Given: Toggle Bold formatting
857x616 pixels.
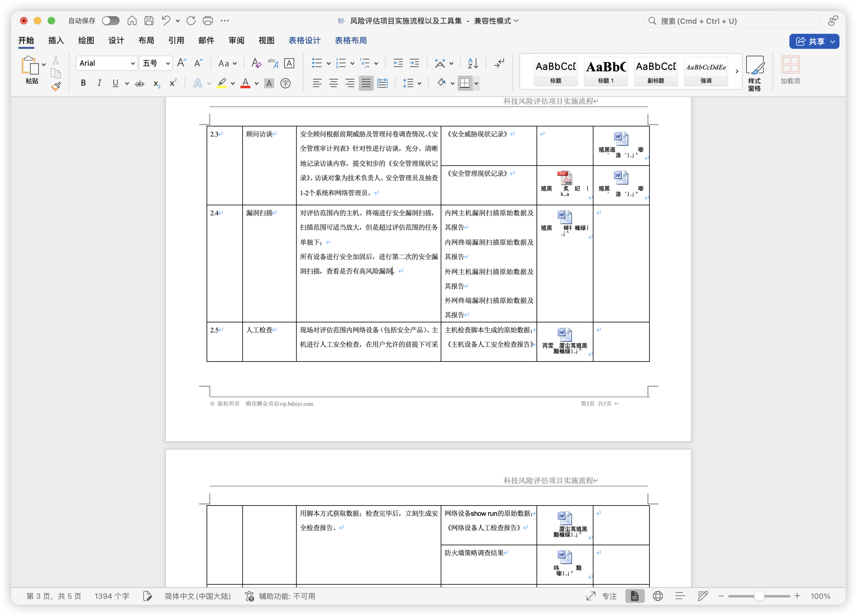Looking at the screenshot, I should tap(83, 83).
